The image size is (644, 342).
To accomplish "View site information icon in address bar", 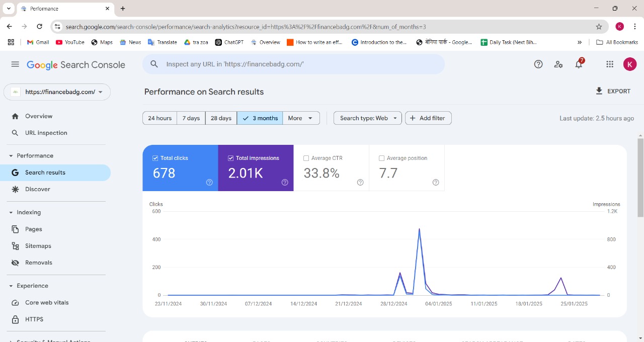I will click(57, 27).
